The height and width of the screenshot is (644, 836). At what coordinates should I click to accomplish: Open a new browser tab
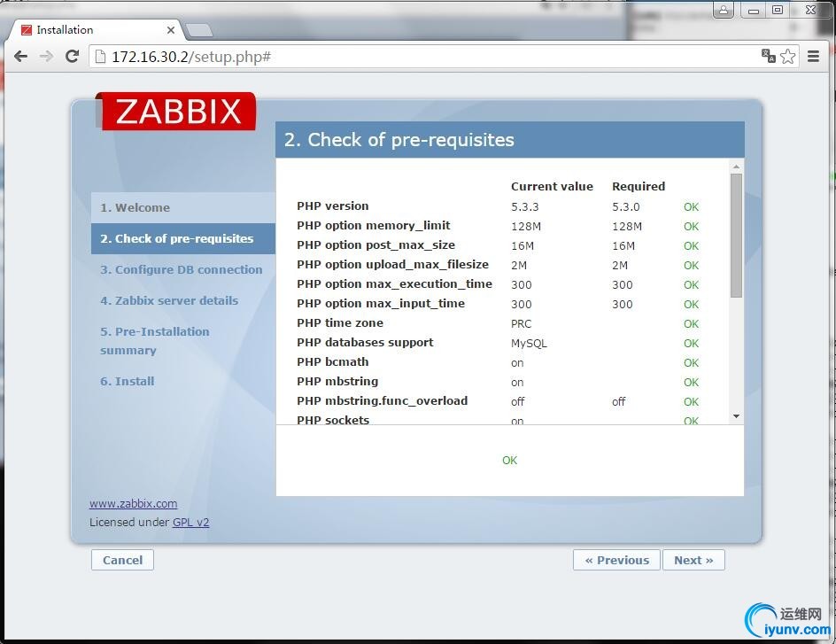coord(199,31)
